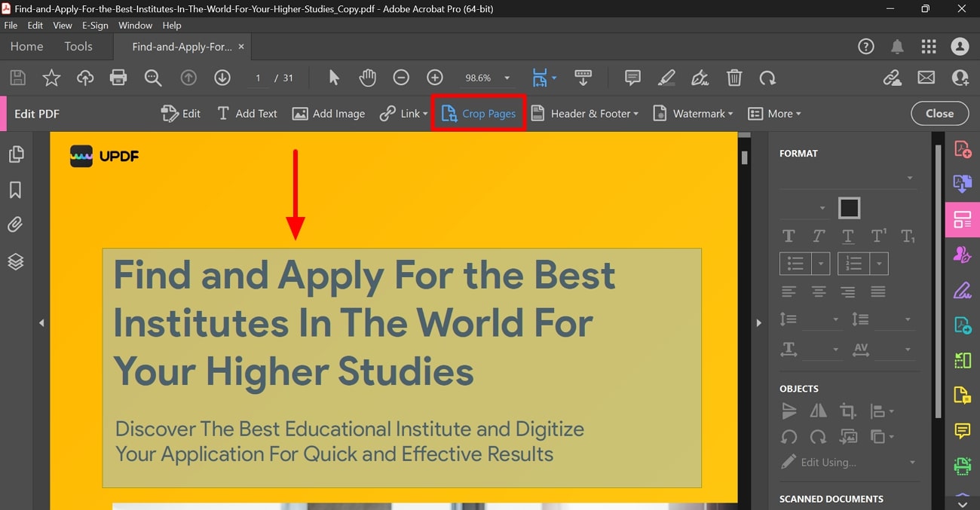
Task: Open the Find text magnifier tool
Action: (153, 78)
